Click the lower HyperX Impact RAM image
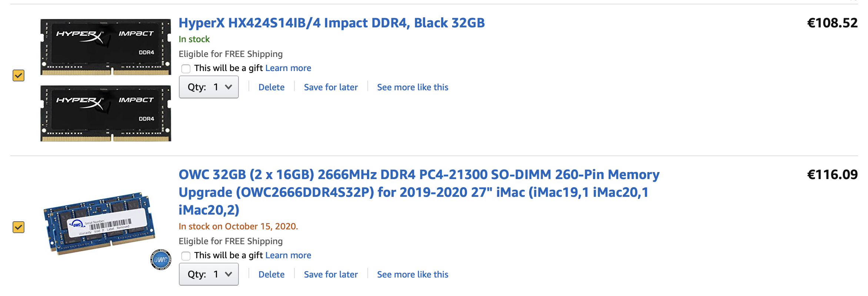Viewport: 868px width, 296px height. pyautogui.click(x=106, y=114)
